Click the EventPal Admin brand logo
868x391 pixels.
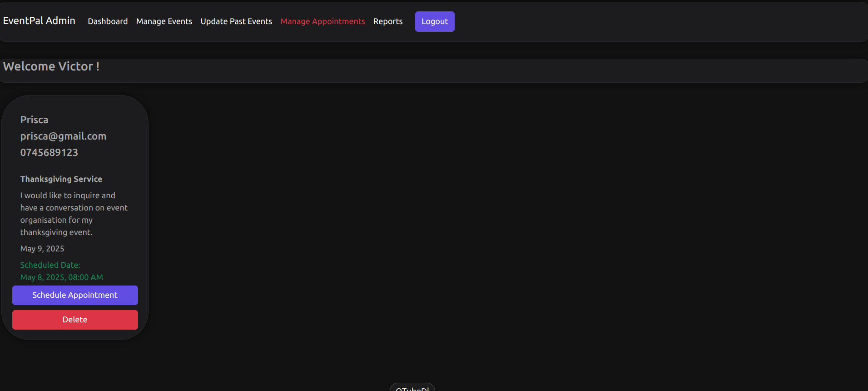(39, 21)
